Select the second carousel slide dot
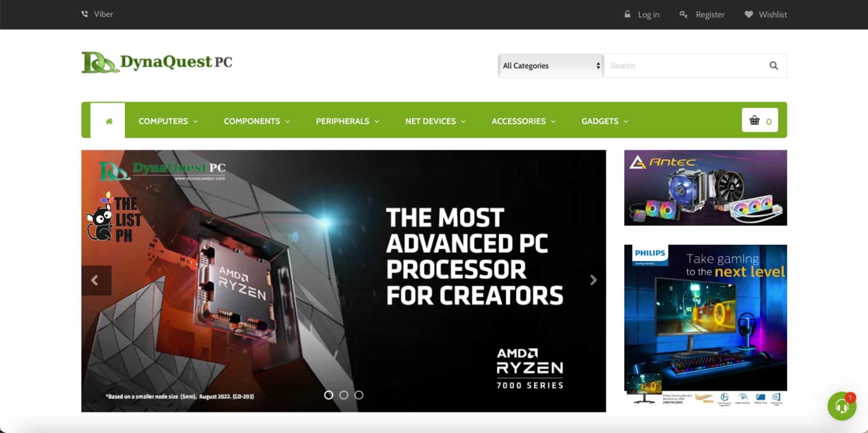Screen dimensions: 868x433 tap(343, 395)
